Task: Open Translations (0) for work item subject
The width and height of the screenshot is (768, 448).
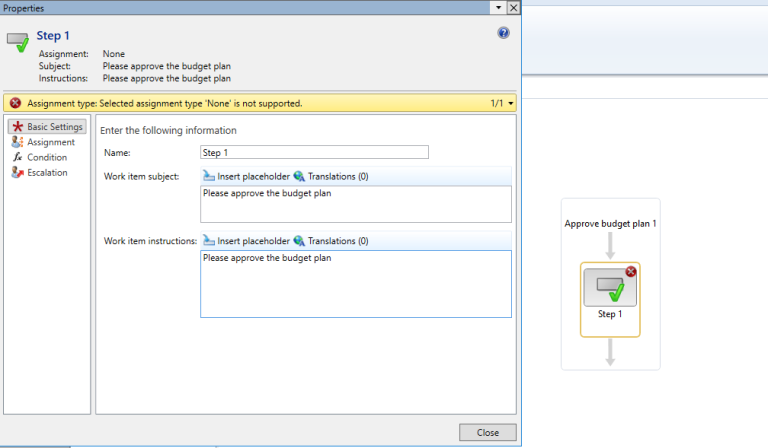Action: pos(331,176)
